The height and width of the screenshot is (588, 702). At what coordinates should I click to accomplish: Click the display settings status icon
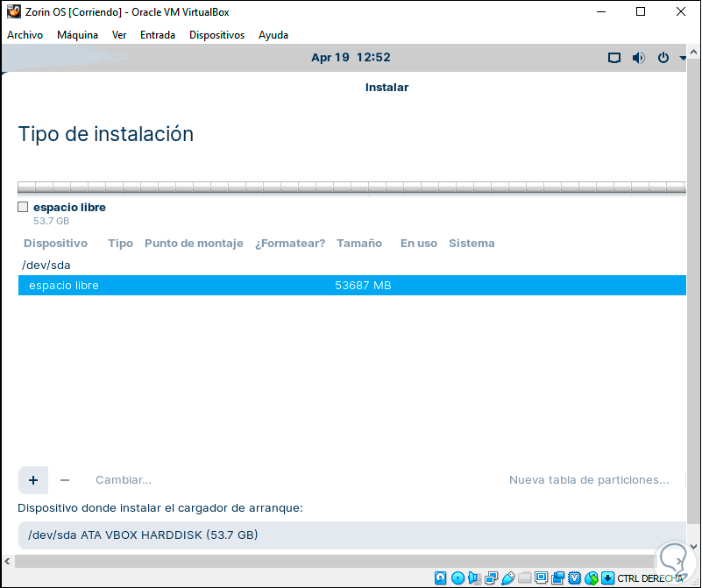pos(541,578)
